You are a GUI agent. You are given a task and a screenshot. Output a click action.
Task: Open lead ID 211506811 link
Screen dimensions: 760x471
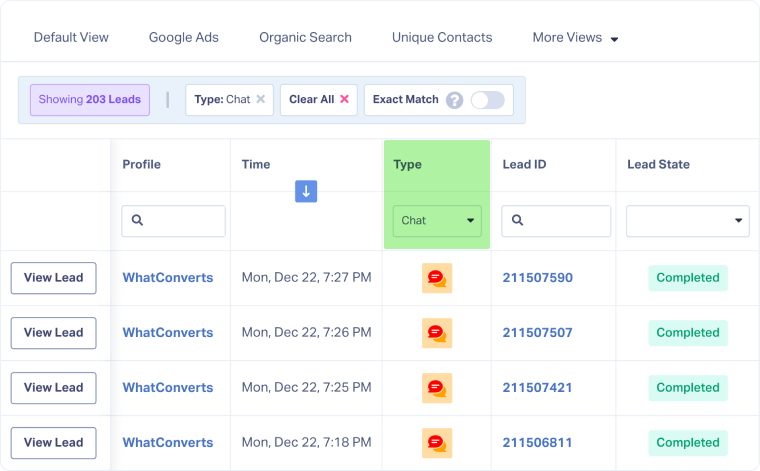(x=538, y=442)
